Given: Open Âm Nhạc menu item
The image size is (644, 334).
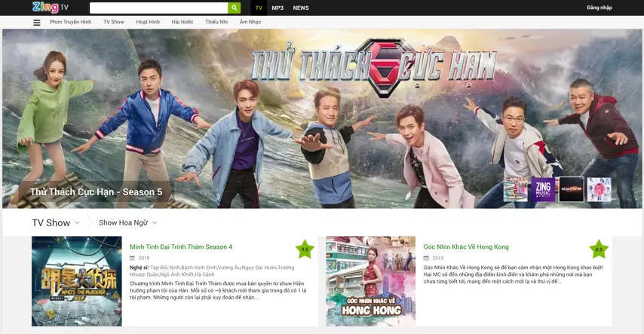Looking at the screenshot, I should (x=250, y=22).
